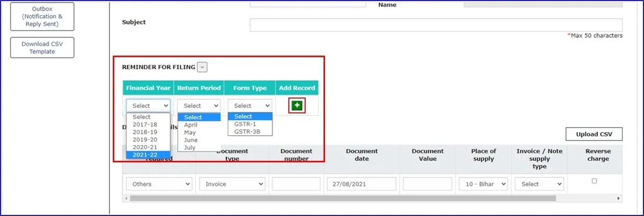Open Invoice / Note supply type dropdown
Image resolution: width=644 pixels, height=216 pixels.
pyautogui.click(x=539, y=184)
